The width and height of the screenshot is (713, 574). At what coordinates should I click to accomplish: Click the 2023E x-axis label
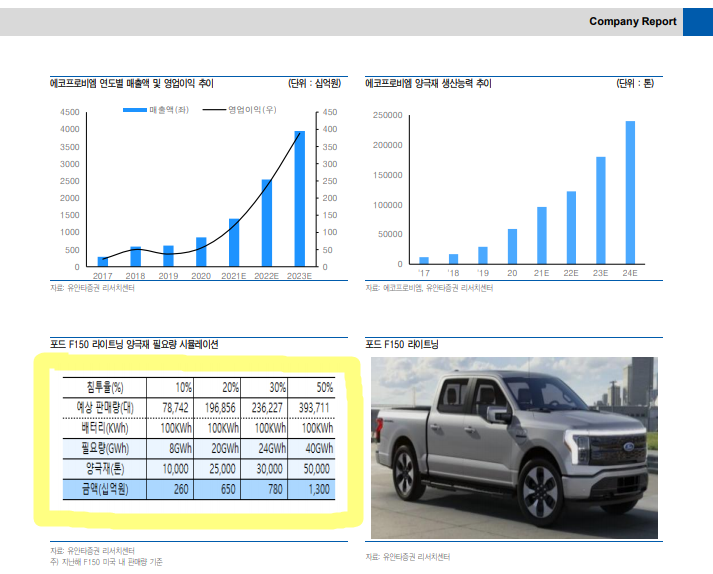click(x=299, y=276)
